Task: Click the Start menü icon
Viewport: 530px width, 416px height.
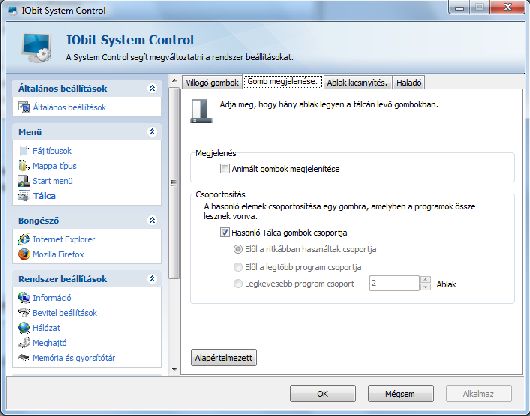Action: (x=24, y=181)
